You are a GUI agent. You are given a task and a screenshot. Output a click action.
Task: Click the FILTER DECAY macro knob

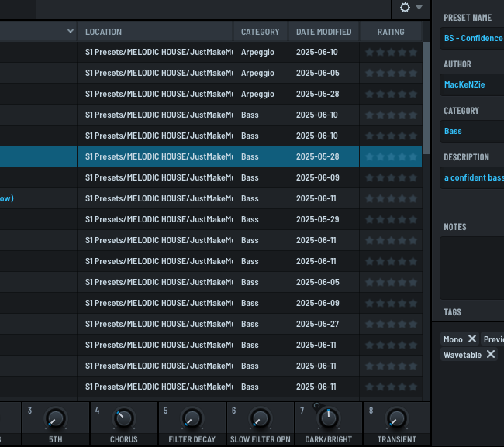(x=192, y=419)
